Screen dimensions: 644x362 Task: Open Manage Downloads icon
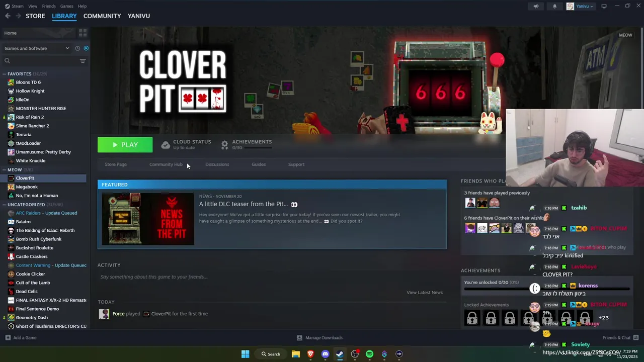pos(299,338)
